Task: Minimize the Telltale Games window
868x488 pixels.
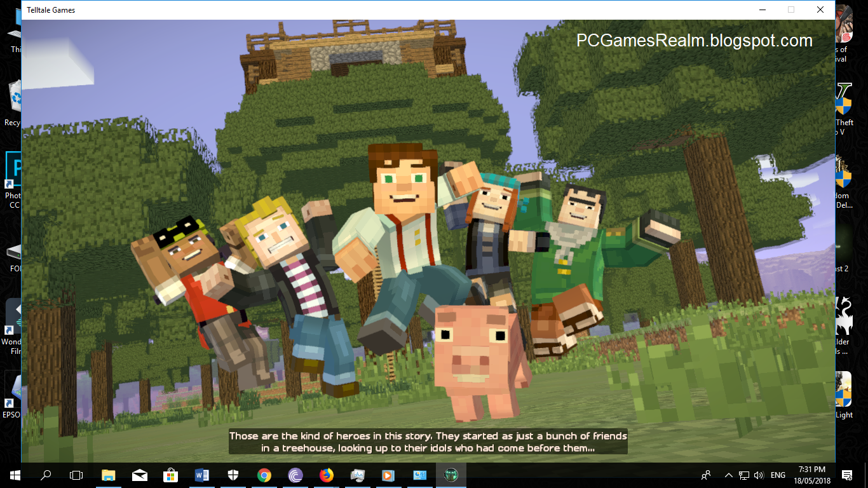Action: pyautogui.click(x=762, y=10)
